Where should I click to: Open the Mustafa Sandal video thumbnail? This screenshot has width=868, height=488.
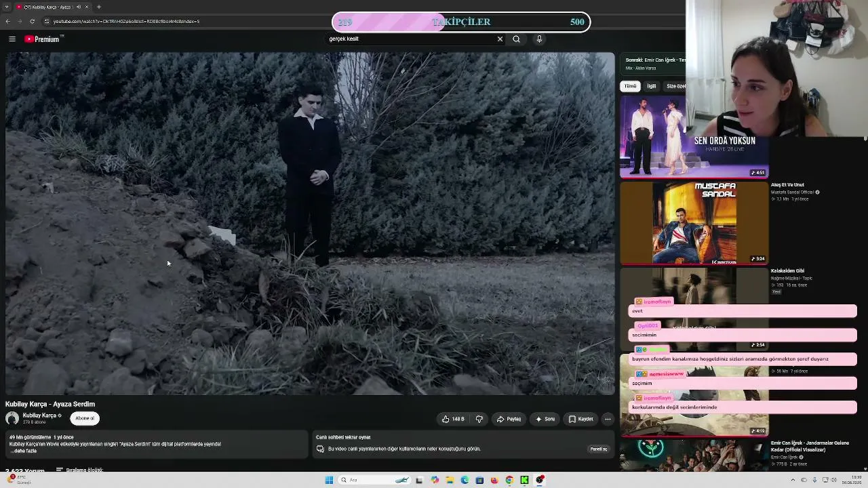[694, 223]
